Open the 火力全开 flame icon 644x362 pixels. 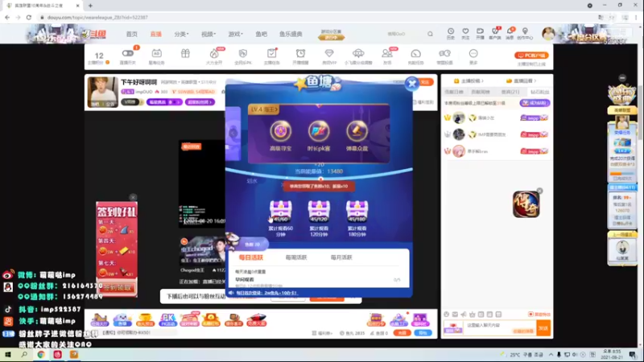point(214,53)
